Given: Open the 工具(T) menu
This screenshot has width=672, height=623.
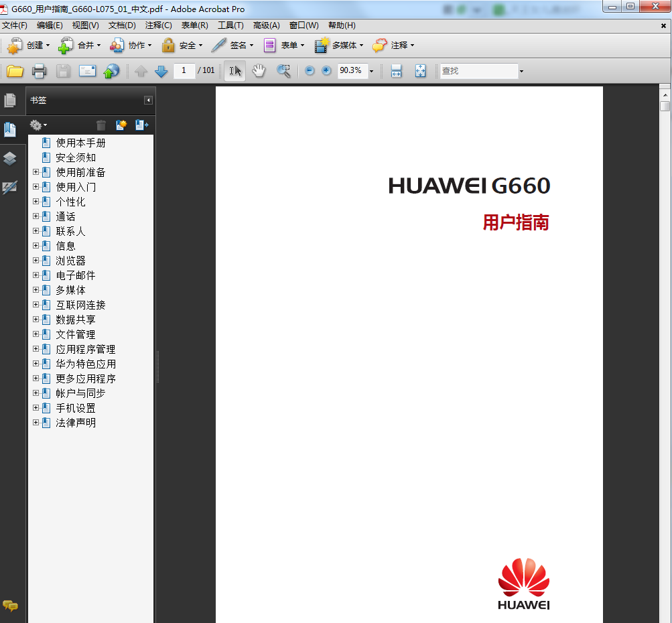Looking at the screenshot, I should [x=230, y=25].
